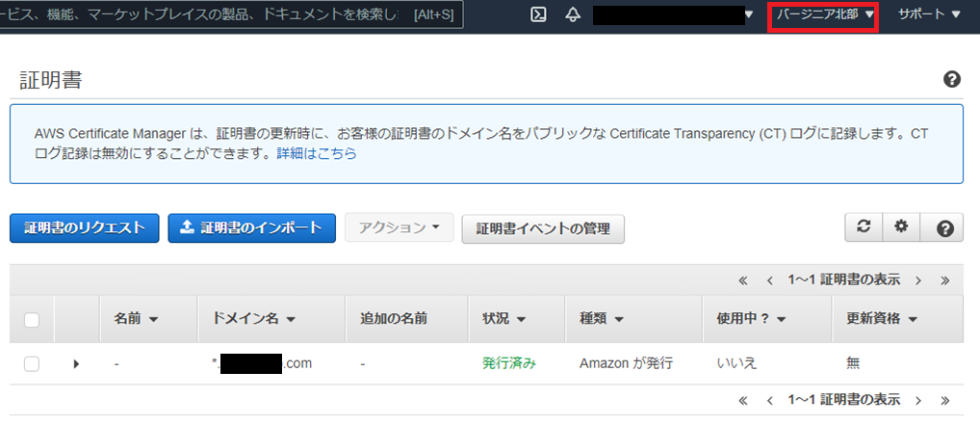Tick the checkbox for the .com certificate
This screenshot has height=425, width=980.
(x=31, y=363)
